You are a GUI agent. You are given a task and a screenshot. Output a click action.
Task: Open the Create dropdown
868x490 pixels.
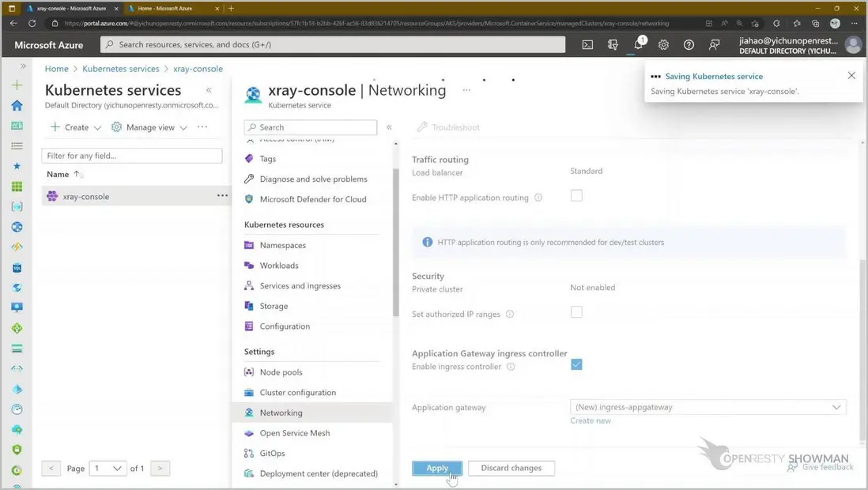click(x=76, y=127)
